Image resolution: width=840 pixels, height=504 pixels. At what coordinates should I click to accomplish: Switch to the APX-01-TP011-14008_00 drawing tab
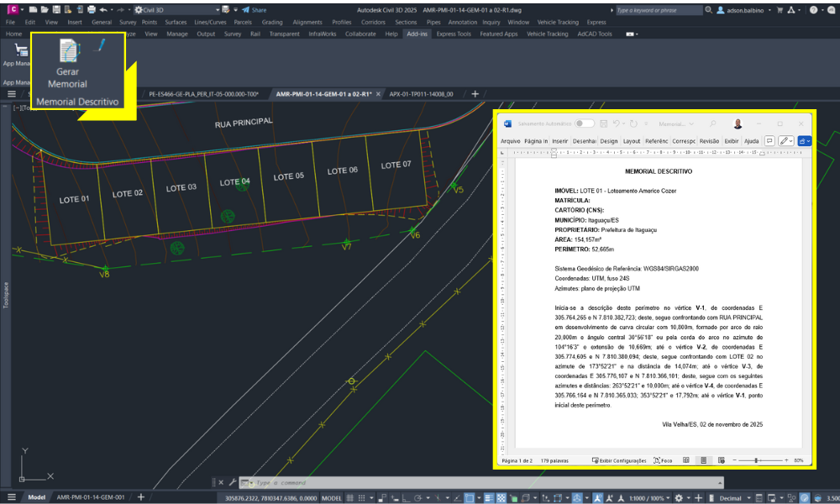point(421,94)
